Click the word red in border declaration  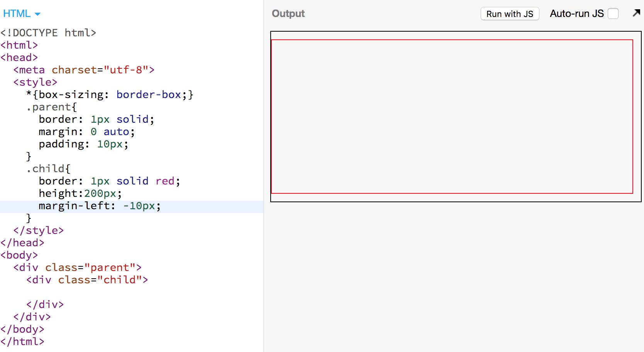[165, 181]
